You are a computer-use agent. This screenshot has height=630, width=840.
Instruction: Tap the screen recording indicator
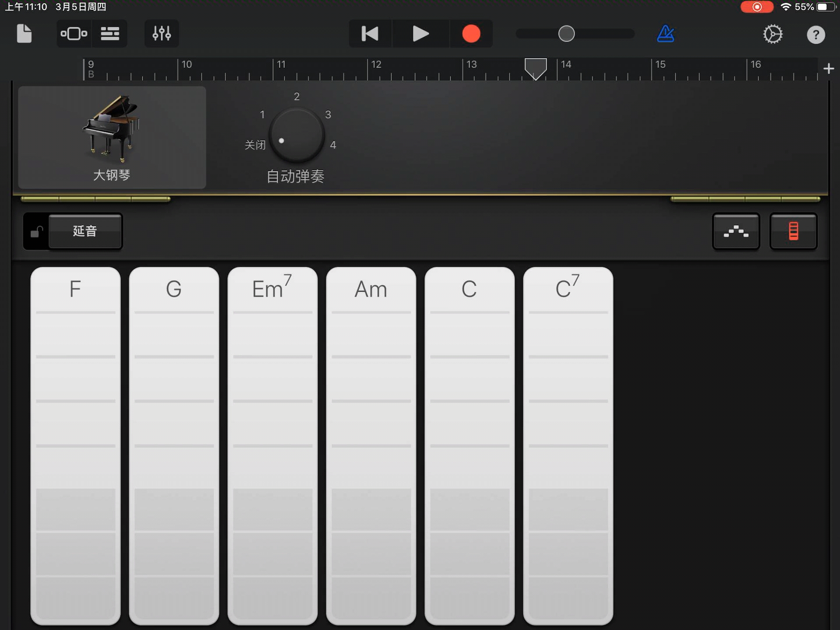[x=757, y=7]
